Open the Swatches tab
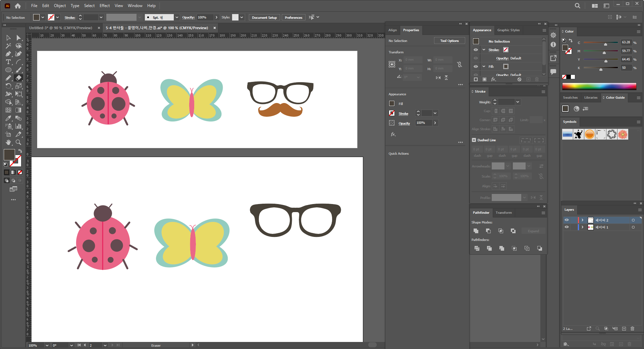Image resolution: width=644 pixels, height=349 pixels. pos(570,98)
